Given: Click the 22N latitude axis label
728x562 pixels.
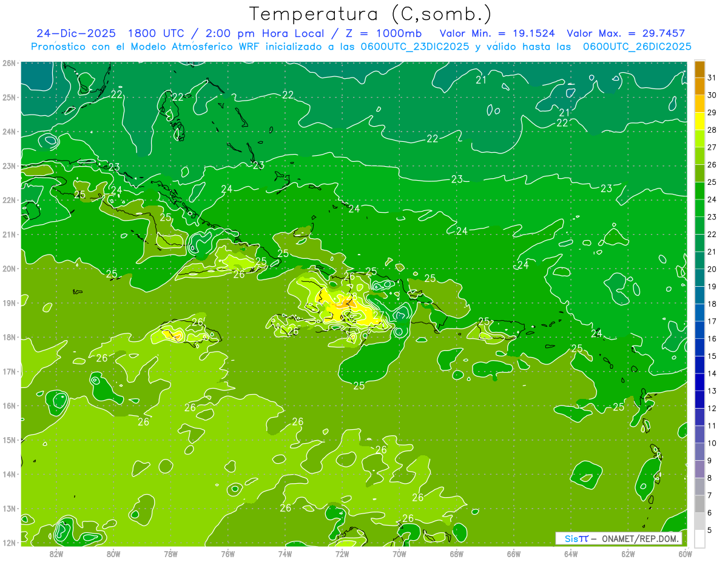Looking at the screenshot, I should point(8,200).
